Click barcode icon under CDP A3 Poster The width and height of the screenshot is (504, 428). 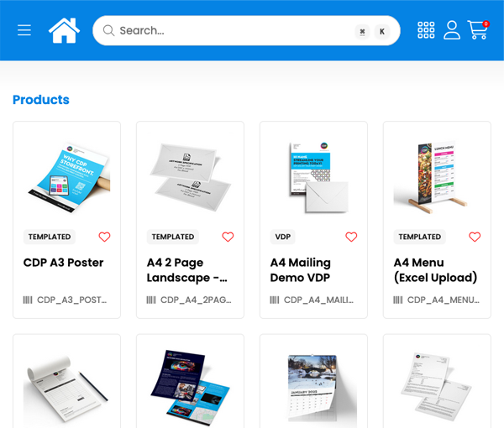coord(28,300)
